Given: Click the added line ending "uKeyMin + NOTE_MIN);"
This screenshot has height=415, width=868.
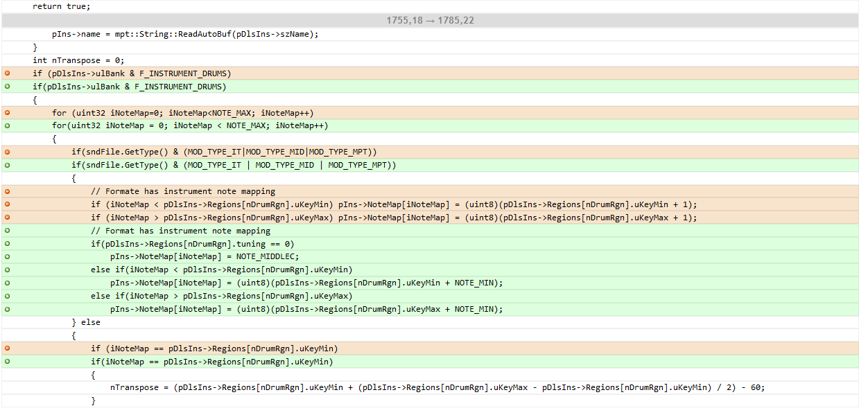Looking at the screenshot, I should coord(430,284).
